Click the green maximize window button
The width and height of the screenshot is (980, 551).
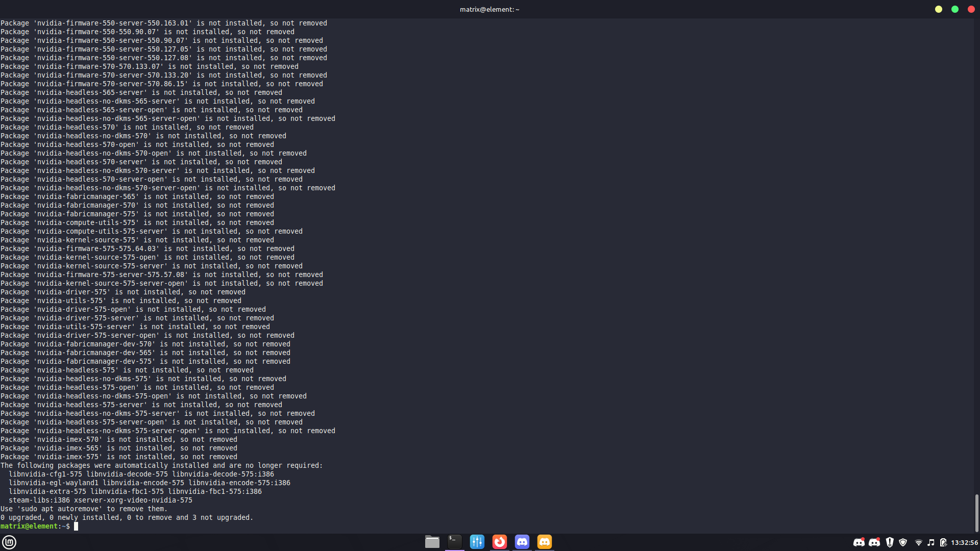pos(955,9)
